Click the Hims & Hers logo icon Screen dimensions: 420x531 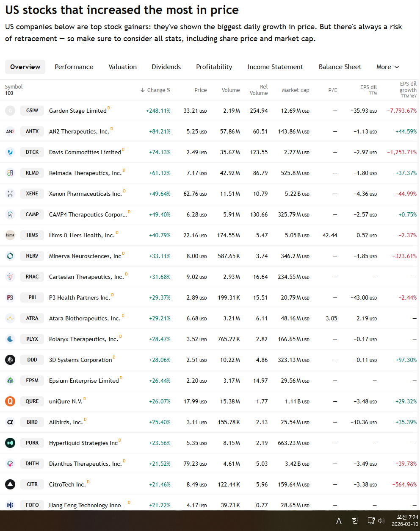[x=10, y=235]
